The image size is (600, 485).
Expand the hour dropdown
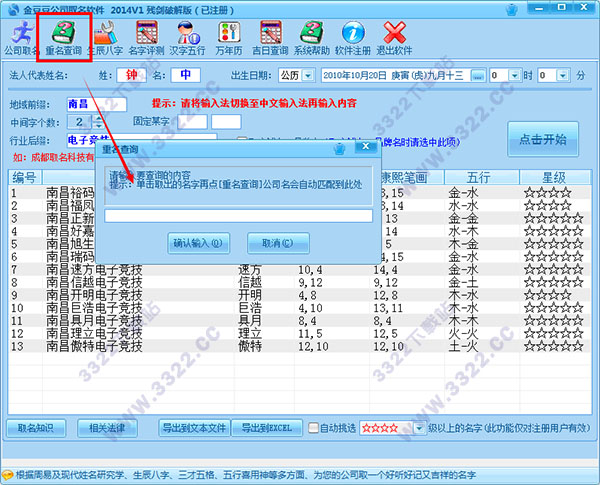(x=514, y=75)
